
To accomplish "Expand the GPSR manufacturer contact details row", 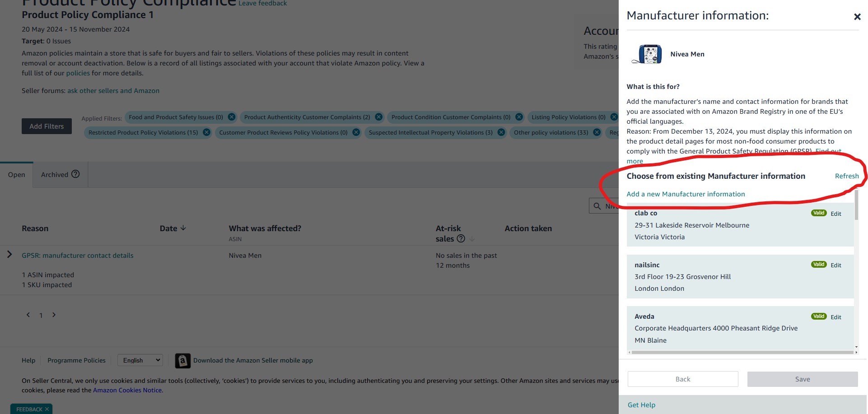I will point(9,255).
